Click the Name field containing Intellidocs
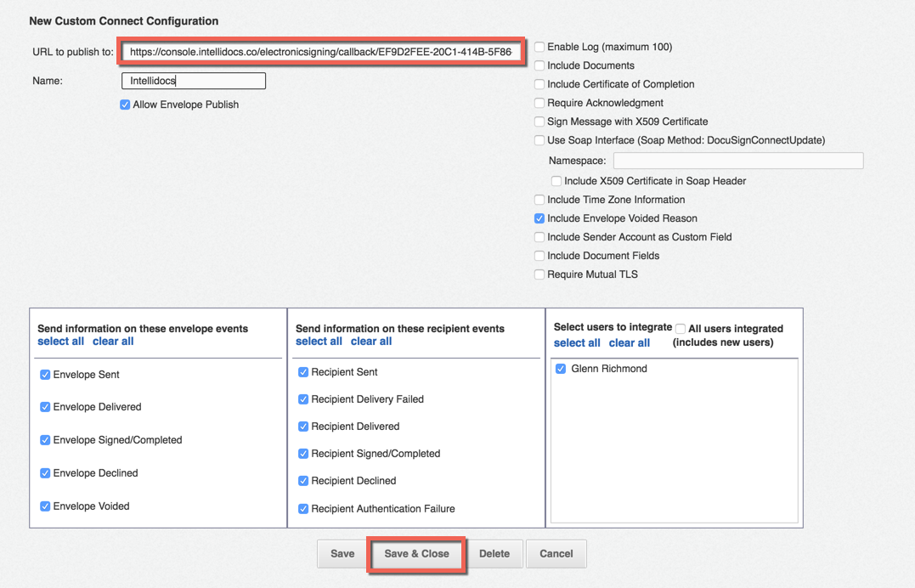Image resolution: width=915 pixels, height=588 pixels. tap(194, 81)
